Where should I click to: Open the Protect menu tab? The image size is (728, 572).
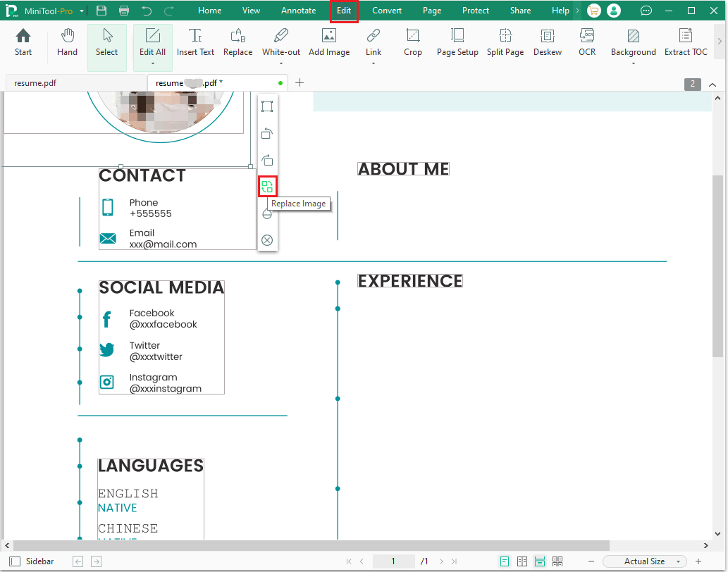point(476,11)
